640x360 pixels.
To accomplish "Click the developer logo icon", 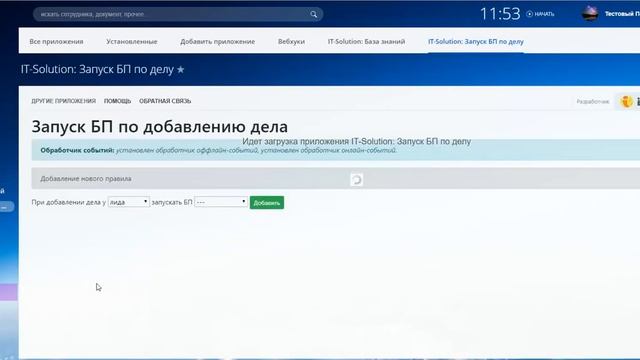I will tap(626, 101).
